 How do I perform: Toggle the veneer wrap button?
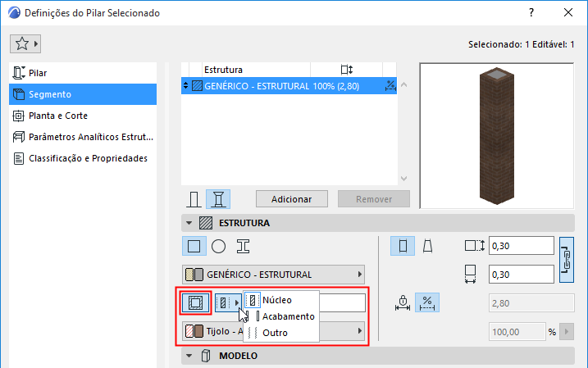click(195, 302)
